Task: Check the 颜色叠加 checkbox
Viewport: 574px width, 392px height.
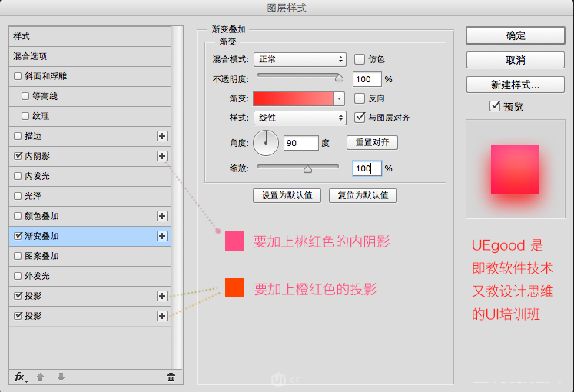Action: click(x=18, y=216)
